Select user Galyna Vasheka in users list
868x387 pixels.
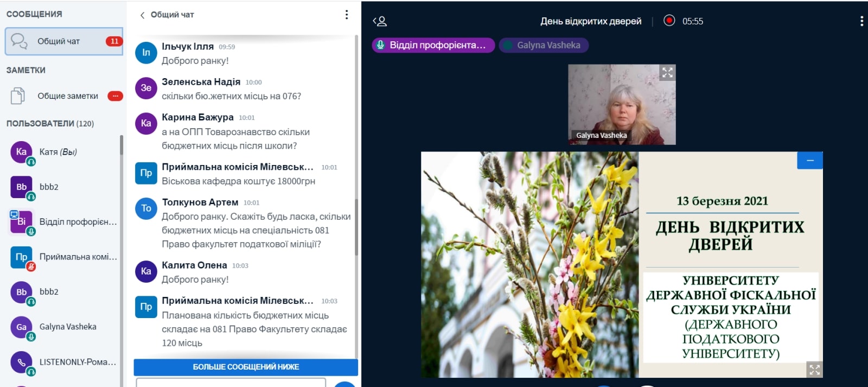[64, 327]
